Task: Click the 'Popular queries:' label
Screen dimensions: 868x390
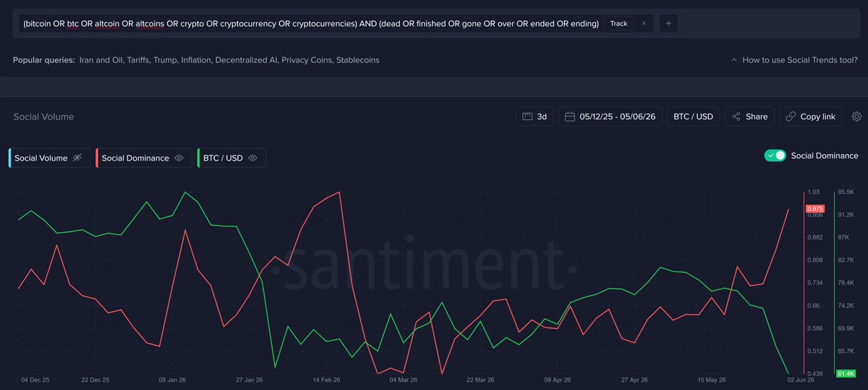Action: [44, 60]
